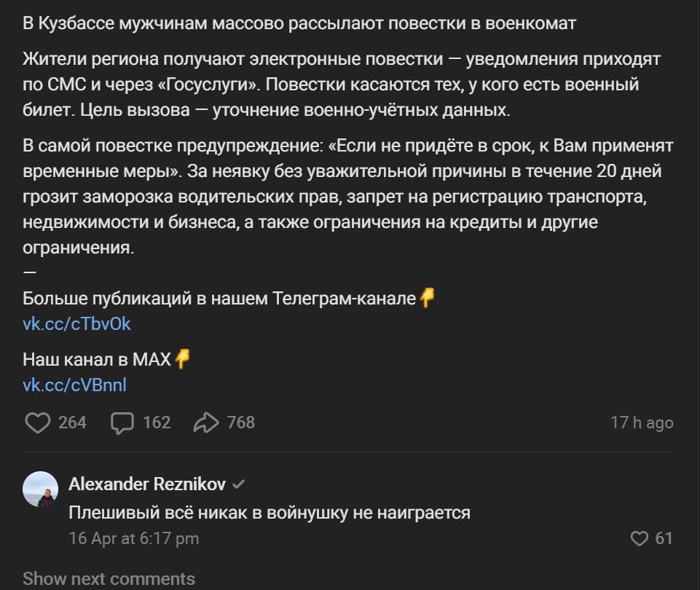Screen dimensions: 700x590
Task: Click the 768 shares counter
Action: tap(241, 422)
